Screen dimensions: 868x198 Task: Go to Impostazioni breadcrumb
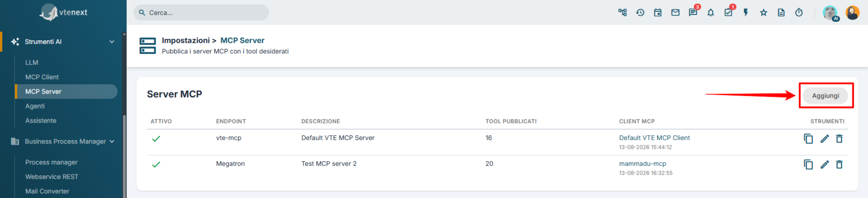pos(185,40)
